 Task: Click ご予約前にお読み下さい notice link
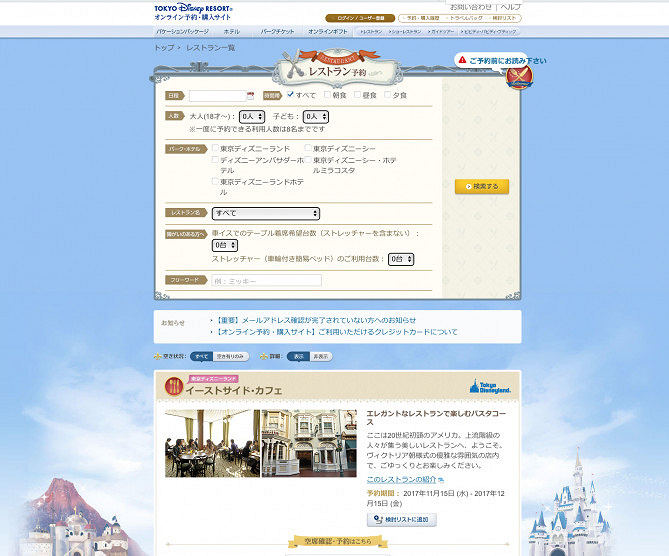tap(508, 61)
